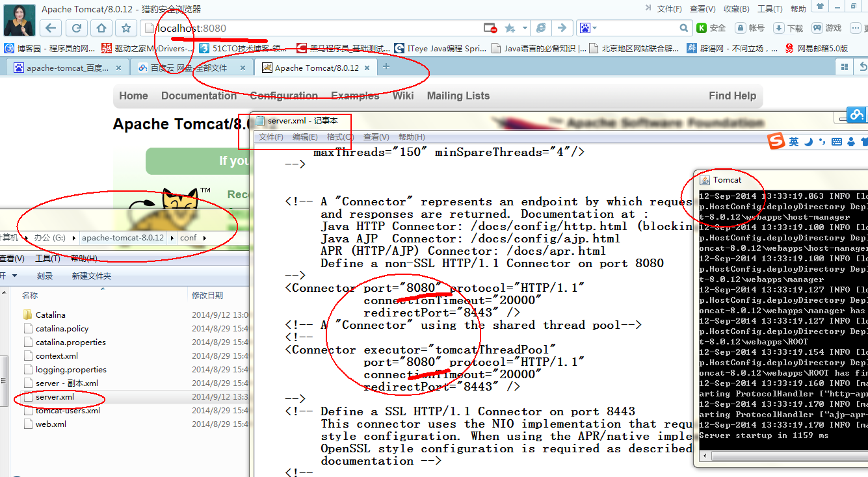Image resolution: width=868 pixels, height=477 pixels.
Task: Click the Baidu paw search engine icon
Action: 585,28
